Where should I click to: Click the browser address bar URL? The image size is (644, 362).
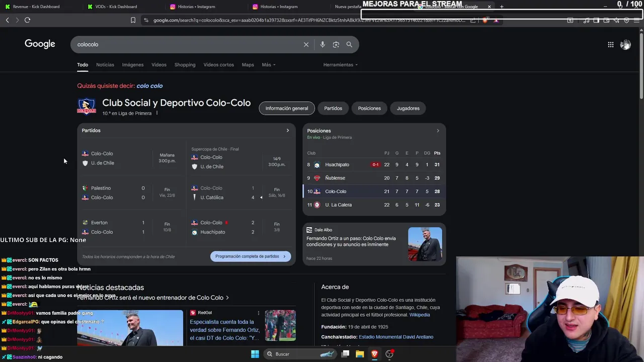tap(309, 20)
